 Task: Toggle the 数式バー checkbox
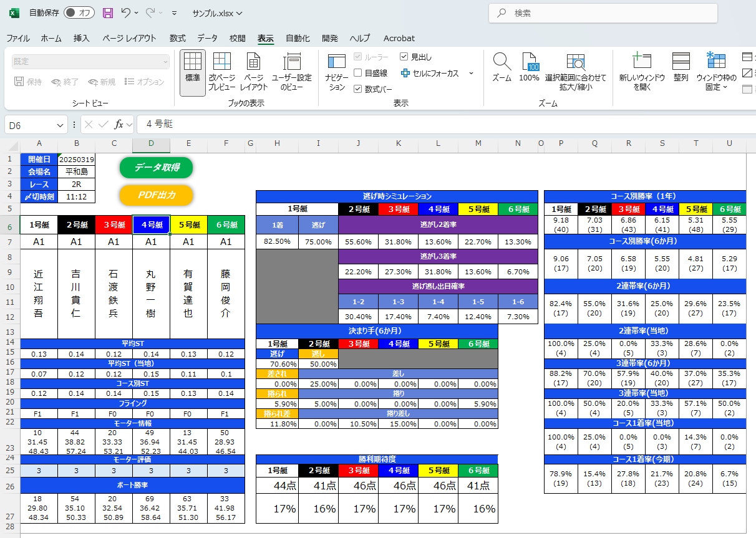tap(358, 89)
